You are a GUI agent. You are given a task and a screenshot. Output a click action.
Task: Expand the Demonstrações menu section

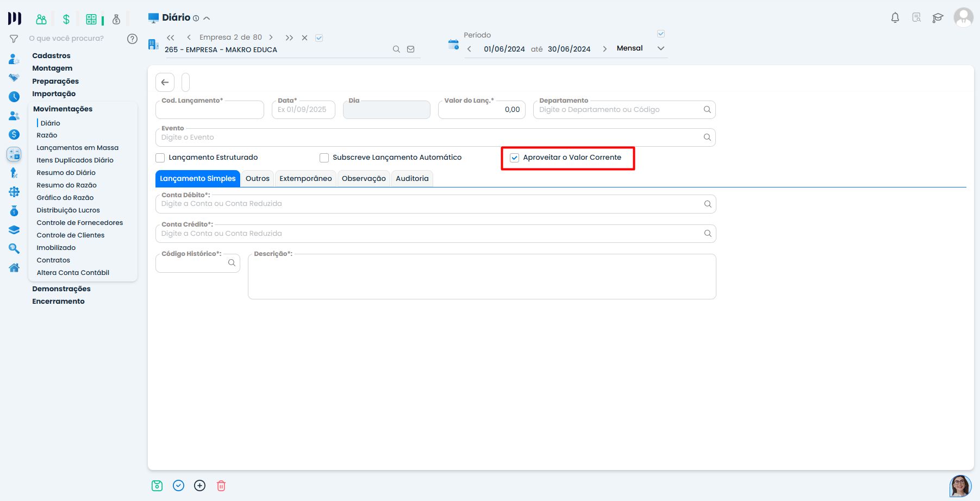tap(61, 289)
